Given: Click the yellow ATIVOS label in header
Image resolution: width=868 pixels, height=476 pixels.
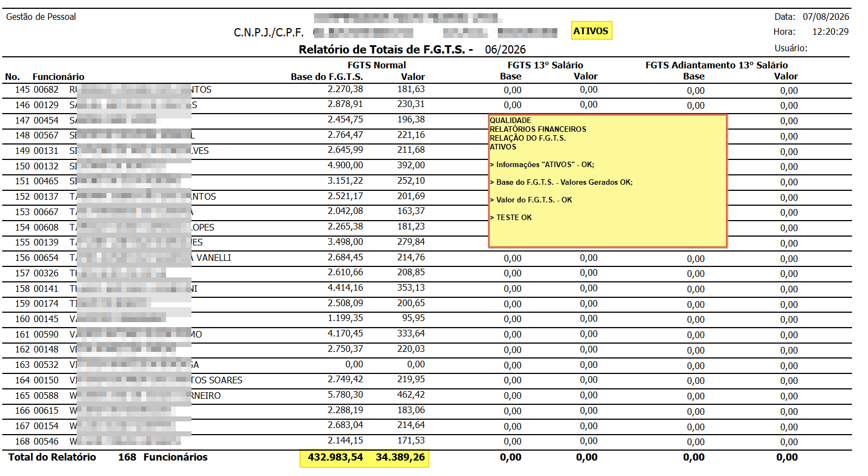Looking at the screenshot, I should [591, 31].
